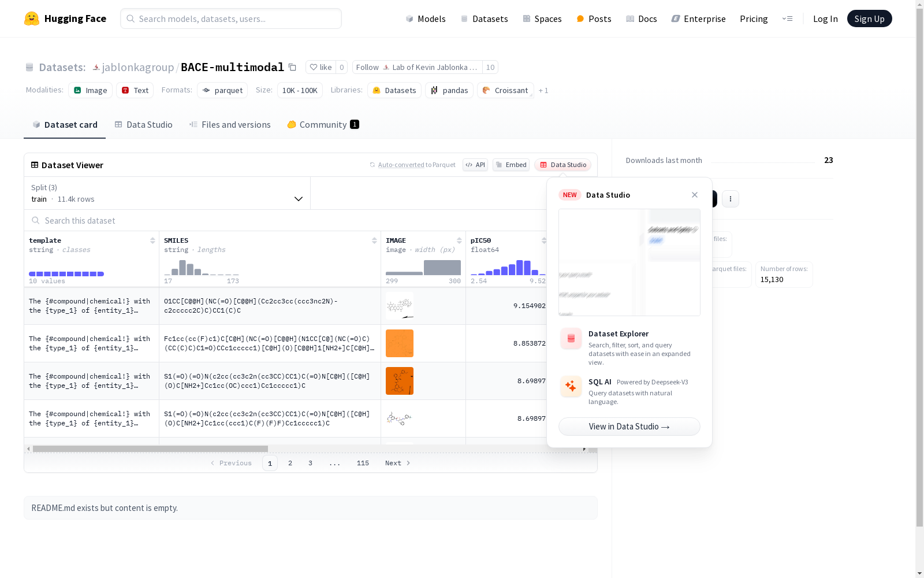Select the parquet format tag
The image size is (924, 578).
pyautogui.click(x=222, y=90)
